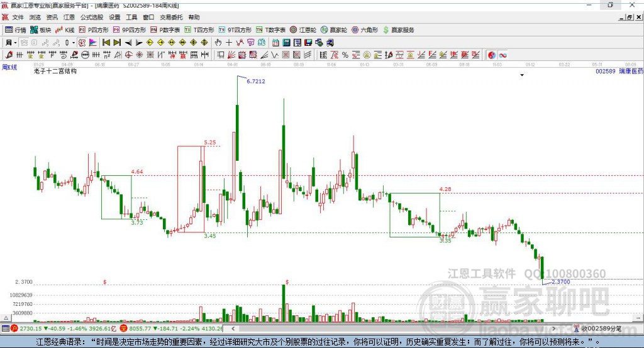Toggle the color gradient chart icon
Screen dimensions: 644x348
(x=93, y=43)
